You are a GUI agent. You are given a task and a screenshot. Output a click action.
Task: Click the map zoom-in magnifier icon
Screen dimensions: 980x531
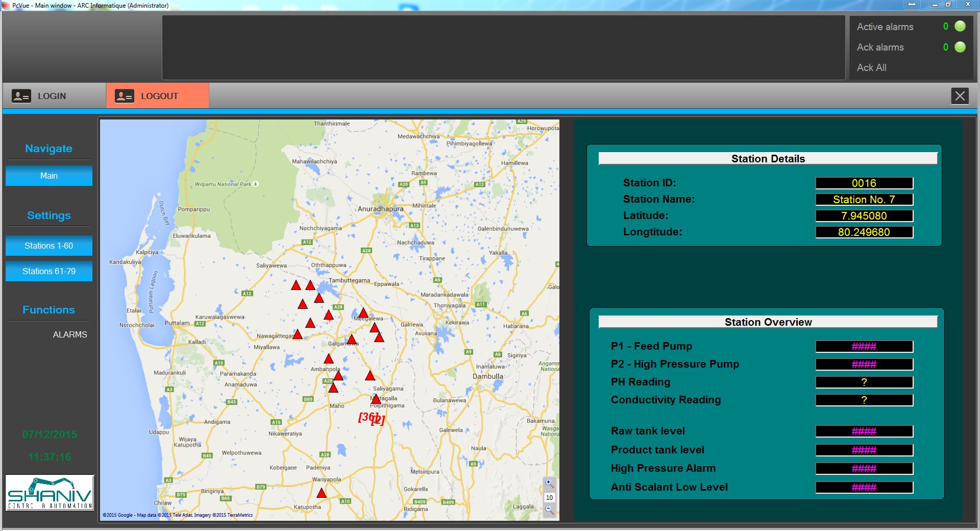click(x=549, y=482)
